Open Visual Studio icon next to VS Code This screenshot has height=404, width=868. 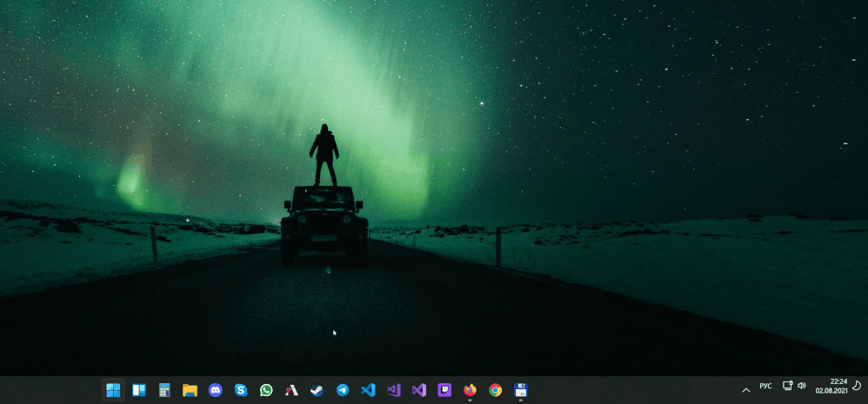tap(394, 390)
